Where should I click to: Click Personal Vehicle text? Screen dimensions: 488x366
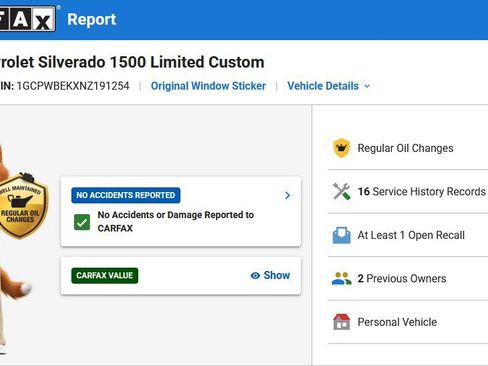click(397, 322)
